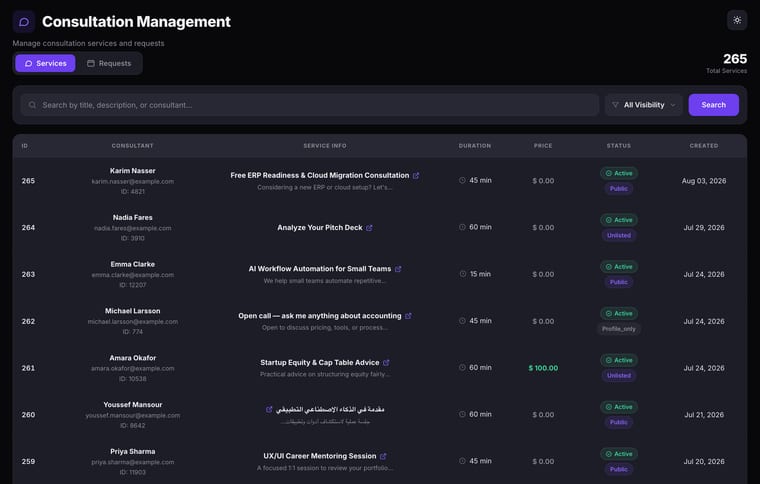
Task: Click Active status badge for Youssef Mansour
Action: (619, 407)
